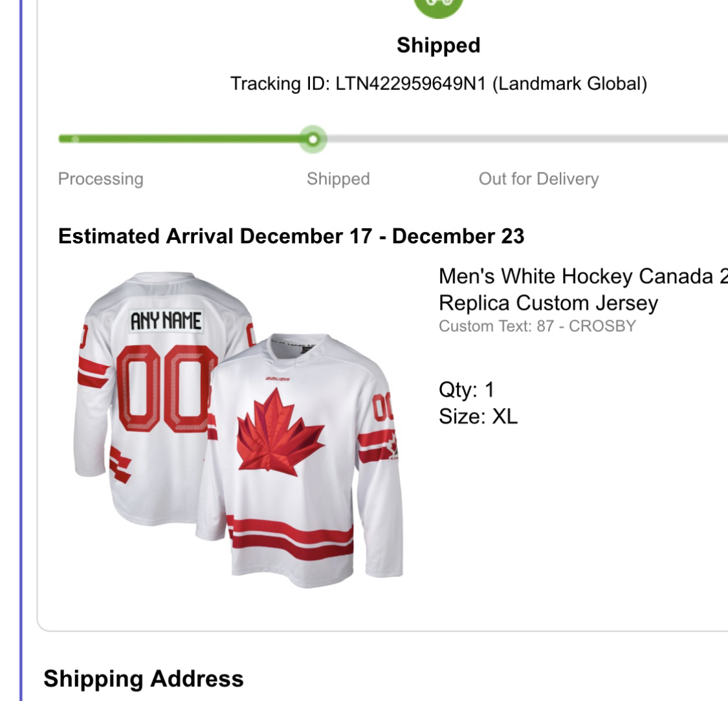Click the Shipping Address heading
This screenshot has width=728, height=701.
pos(144,678)
